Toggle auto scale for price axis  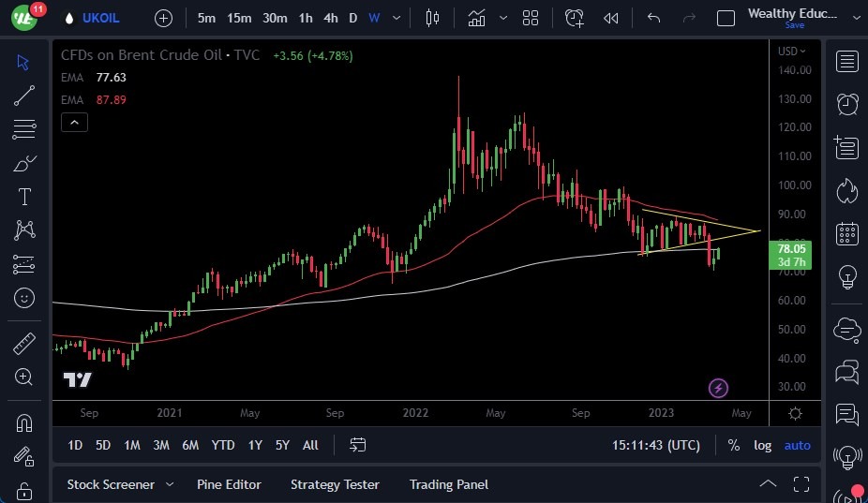(x=797, y=445)
